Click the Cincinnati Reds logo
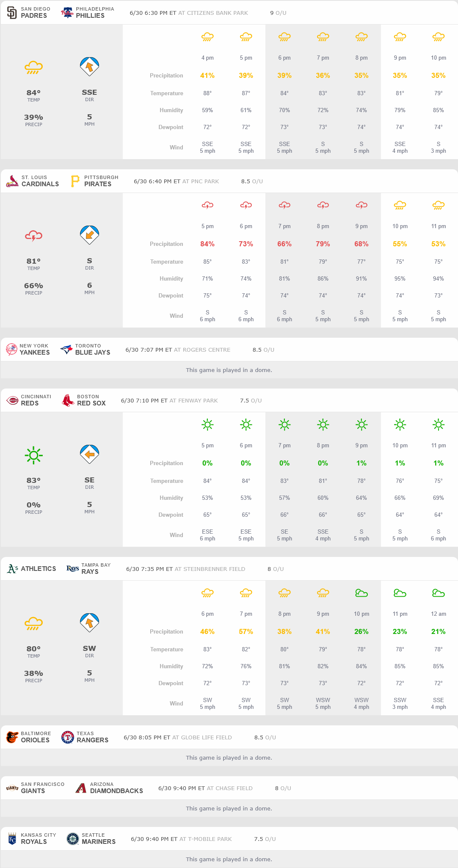 coord(13,400)
